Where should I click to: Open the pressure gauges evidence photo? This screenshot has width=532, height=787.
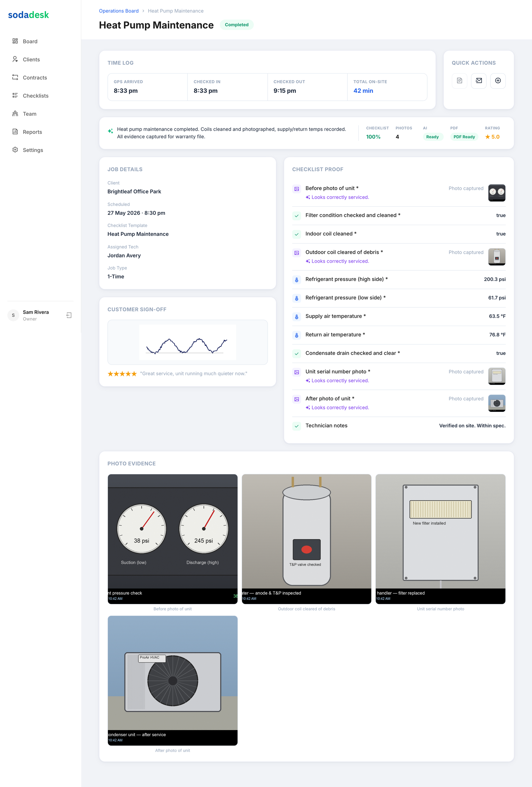click(172, 539)
